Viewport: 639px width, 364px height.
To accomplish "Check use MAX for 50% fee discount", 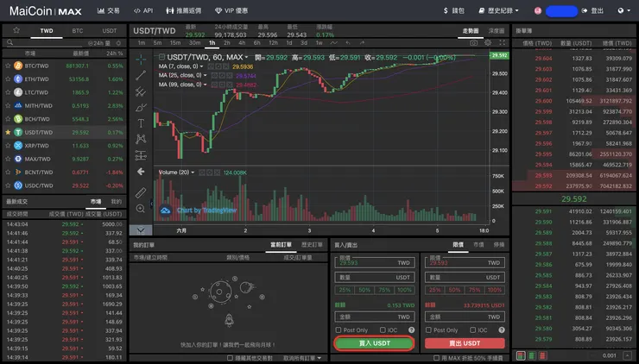I will click(436, 358).
